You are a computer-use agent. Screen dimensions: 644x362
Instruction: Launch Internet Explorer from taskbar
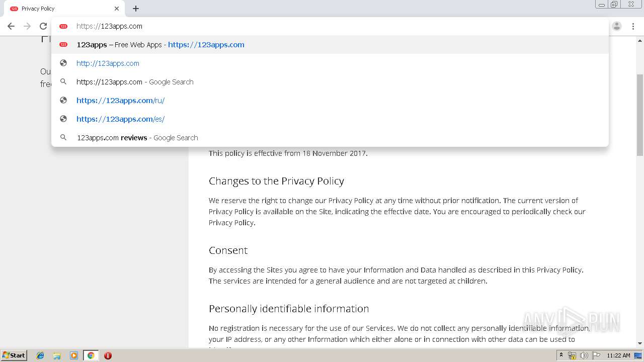pos(40,355)
